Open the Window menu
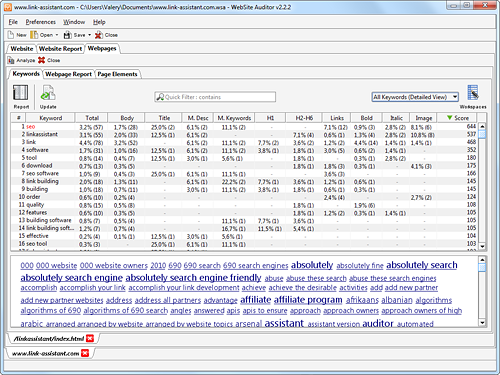The width and height of the screenshot is (500, 375). tap(74, 22)
